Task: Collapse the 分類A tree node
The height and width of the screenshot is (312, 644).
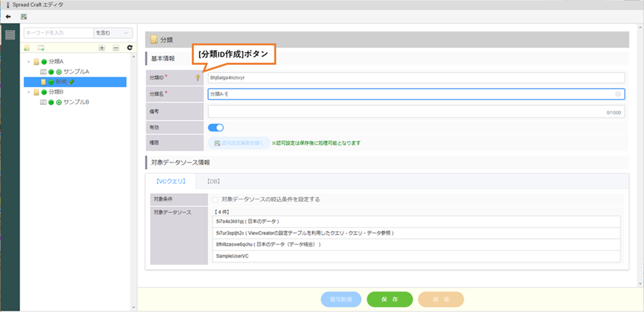Action: 28,62
